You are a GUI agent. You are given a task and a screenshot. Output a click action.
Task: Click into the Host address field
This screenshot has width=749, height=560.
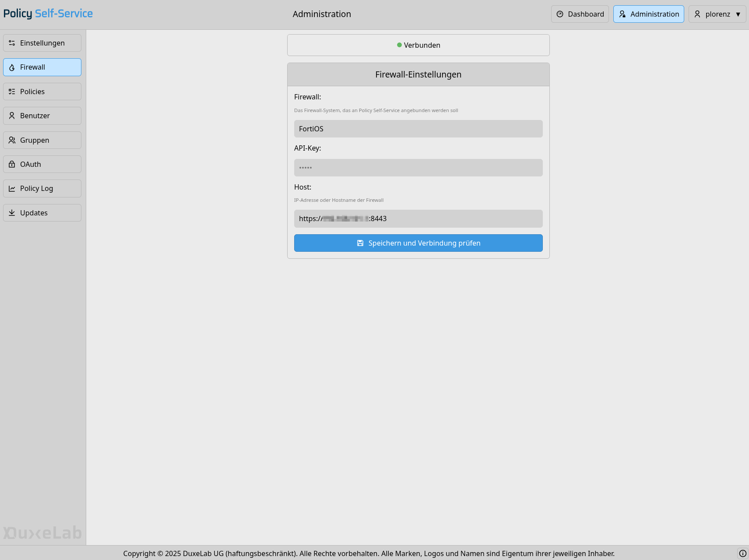(418, 218)
